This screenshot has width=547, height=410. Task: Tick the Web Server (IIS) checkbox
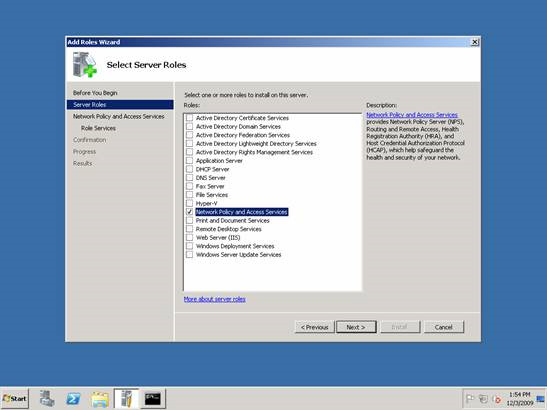[x=189, y=238]
